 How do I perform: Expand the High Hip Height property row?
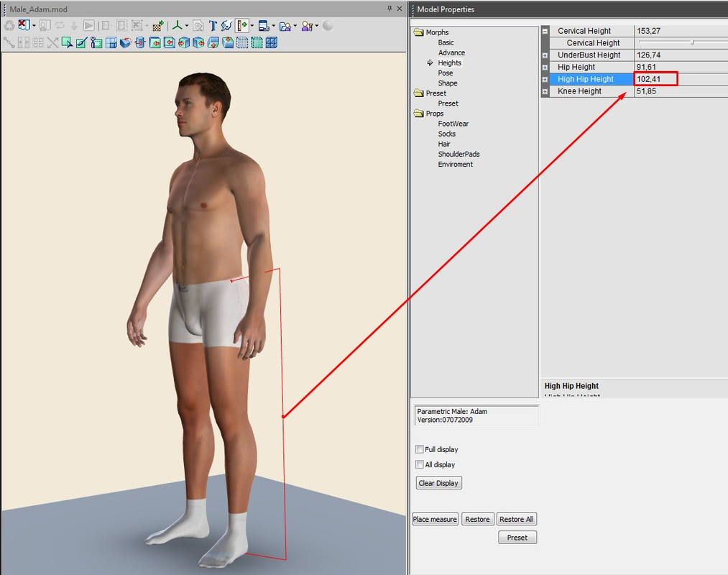coord(545,80)
